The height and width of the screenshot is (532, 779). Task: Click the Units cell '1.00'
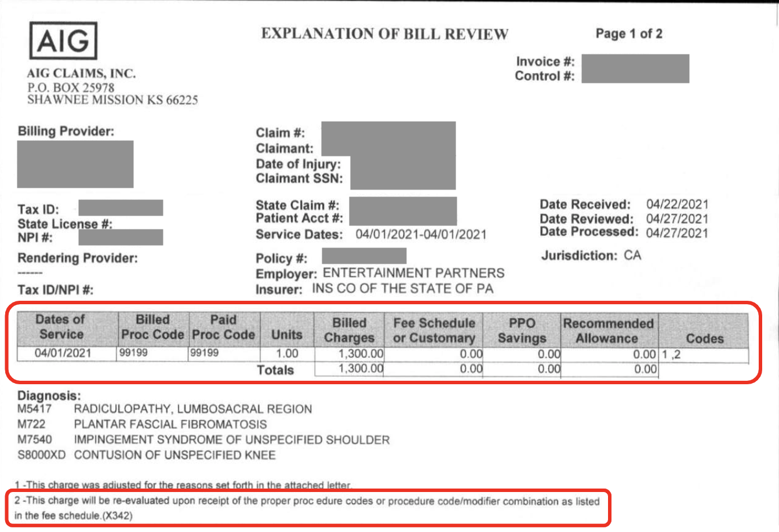[x=287, y=354]
